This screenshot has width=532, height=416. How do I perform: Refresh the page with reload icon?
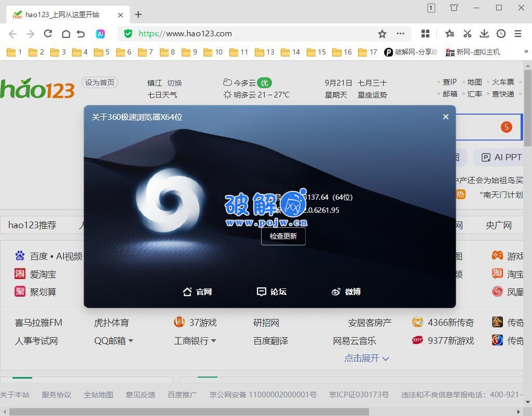[48, 33]
